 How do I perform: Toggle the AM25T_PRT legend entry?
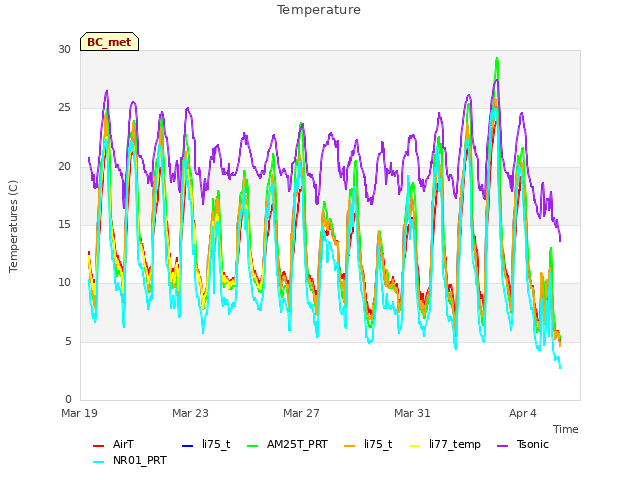(287, 444)
